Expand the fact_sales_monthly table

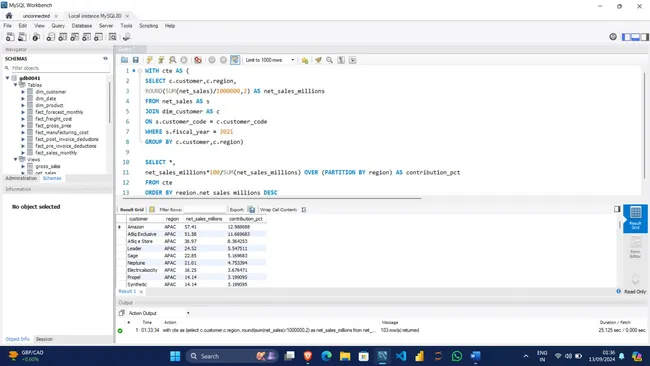pos(23,153)
